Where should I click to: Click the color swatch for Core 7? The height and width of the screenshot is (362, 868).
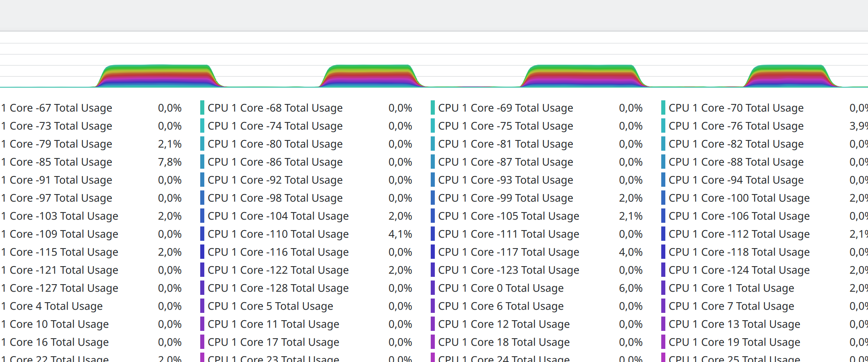click(x=663, y=306)
